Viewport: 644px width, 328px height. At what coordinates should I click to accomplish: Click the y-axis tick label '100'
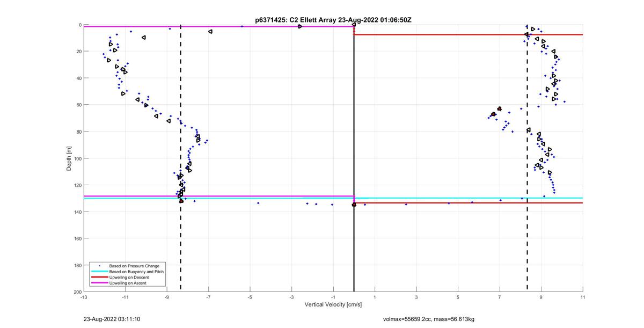[77, 158]
